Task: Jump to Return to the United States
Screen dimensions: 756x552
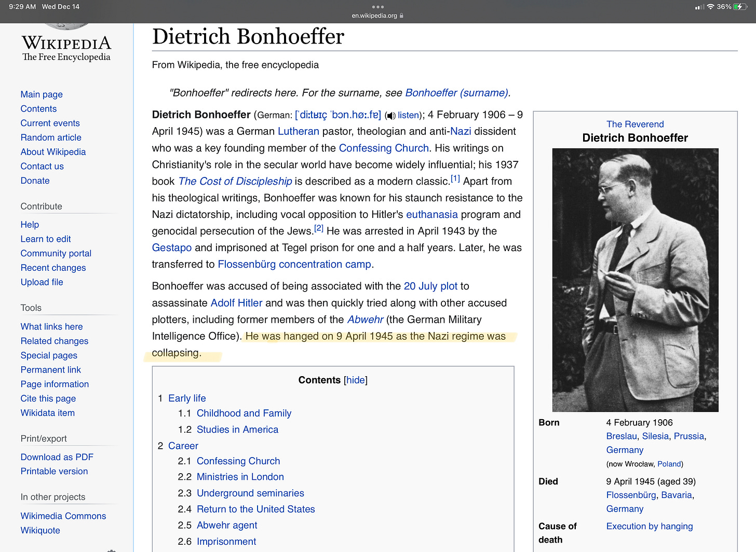Action: tap(256, 509)
